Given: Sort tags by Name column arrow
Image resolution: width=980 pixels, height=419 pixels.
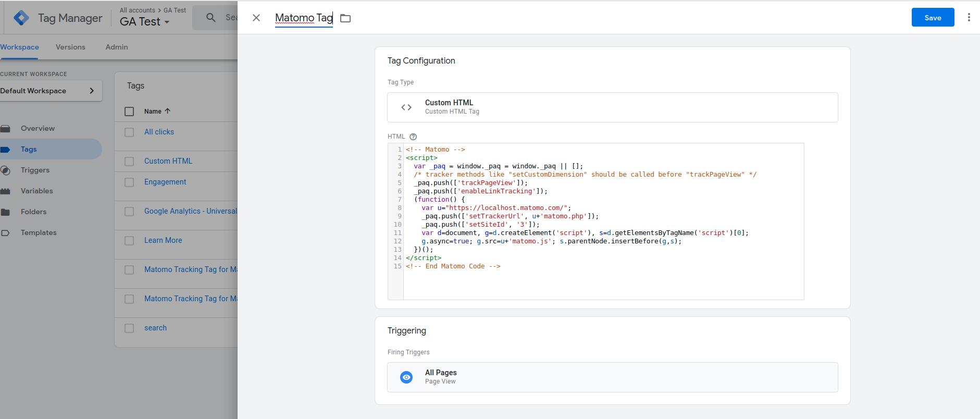Looking at the screenshot, I should click(168, 111).
